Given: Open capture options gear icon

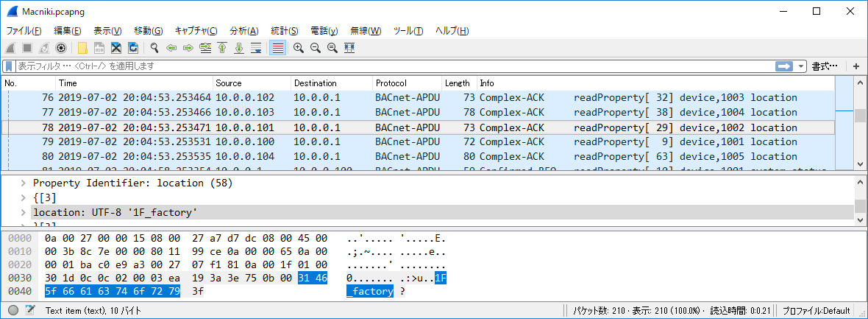Looking at the screenshot, I should [61, 48].
